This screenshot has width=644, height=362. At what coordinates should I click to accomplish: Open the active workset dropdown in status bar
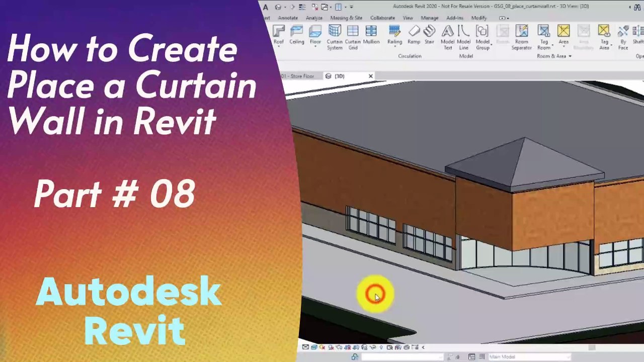(x=403, y=357)
